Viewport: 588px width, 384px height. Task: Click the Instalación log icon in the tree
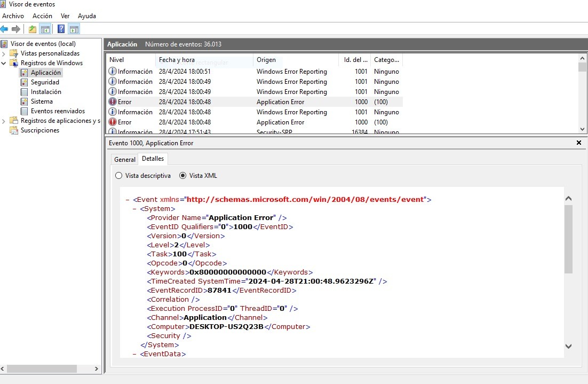24,92
